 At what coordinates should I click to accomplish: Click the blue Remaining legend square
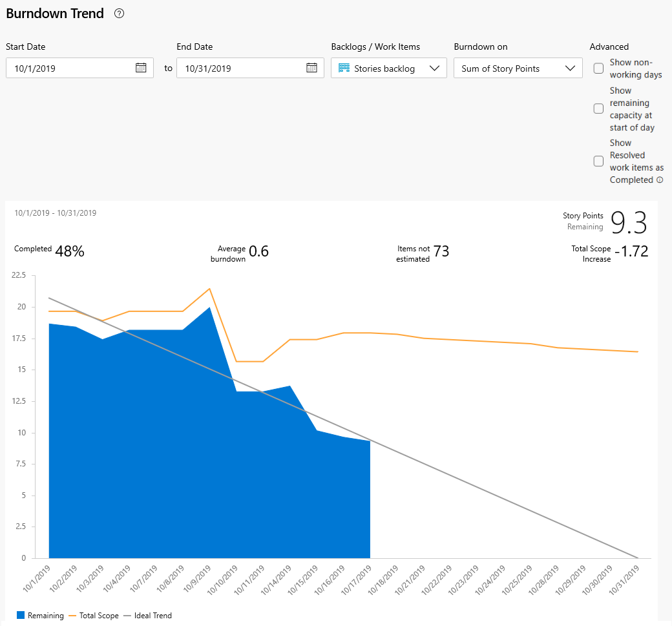click(21, 615)
